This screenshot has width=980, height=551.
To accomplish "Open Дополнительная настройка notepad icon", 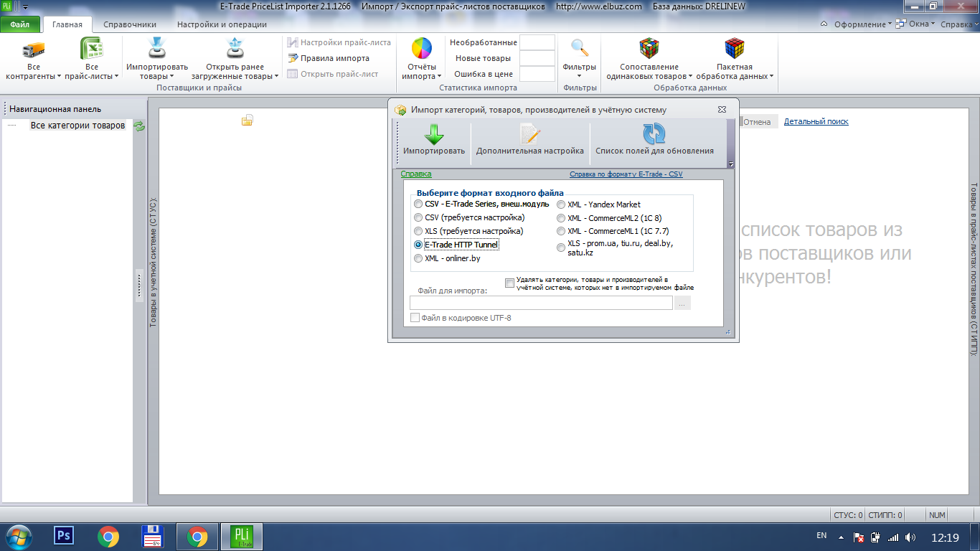I will (x=530, y=133).
